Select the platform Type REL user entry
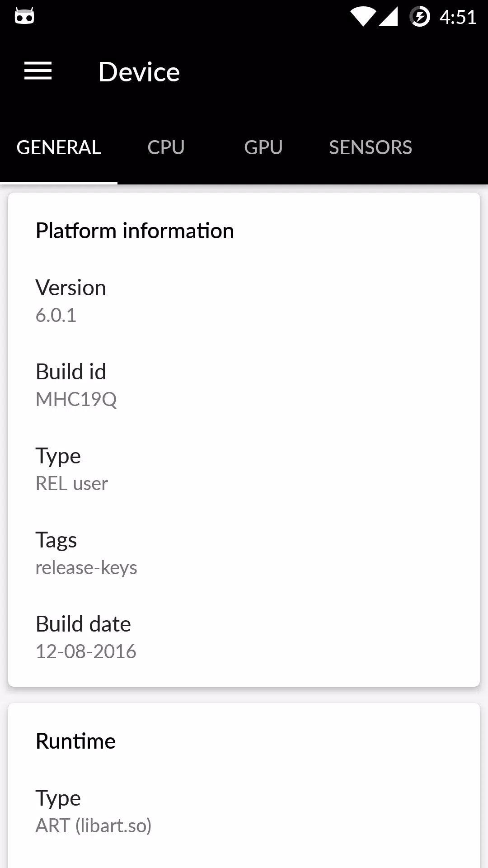Image resolution: width=488 pixels, height=868 pixels. coord(244,469)
